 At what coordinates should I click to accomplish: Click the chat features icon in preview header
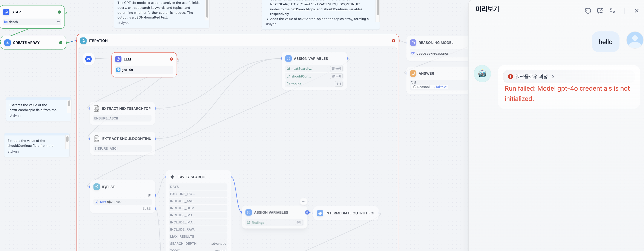pos(600,11)
